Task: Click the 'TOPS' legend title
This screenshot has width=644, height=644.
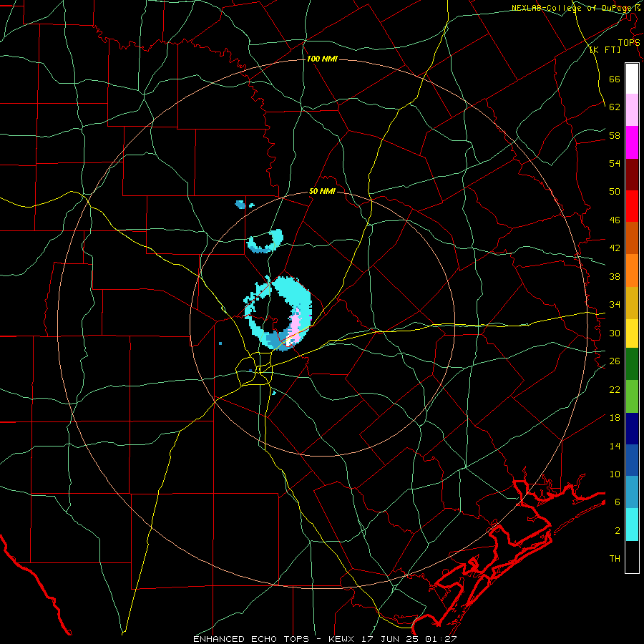Action: click(x=629, y=42)
